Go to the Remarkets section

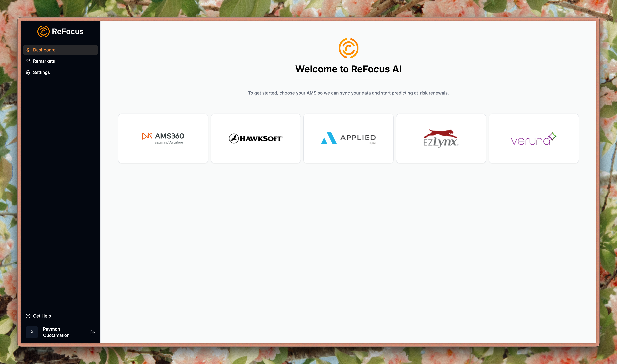tap(60, 61)
